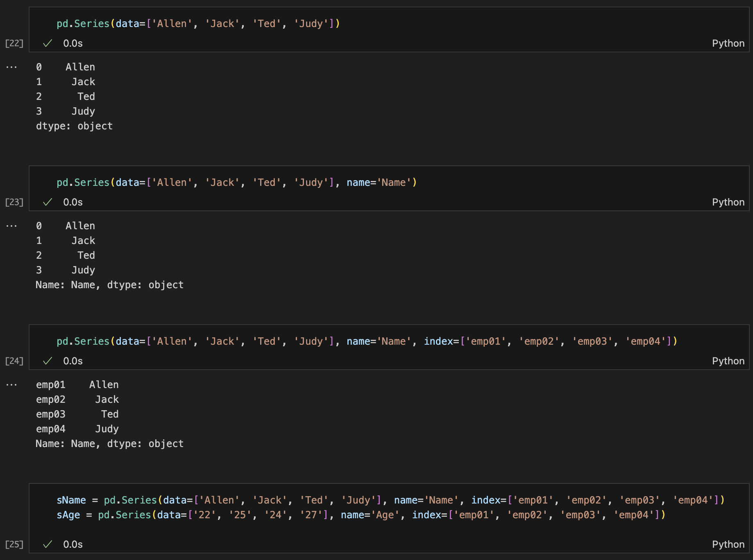
Task: Click the sAge assignment line in cell 25
Action: [x=361, y=515]
